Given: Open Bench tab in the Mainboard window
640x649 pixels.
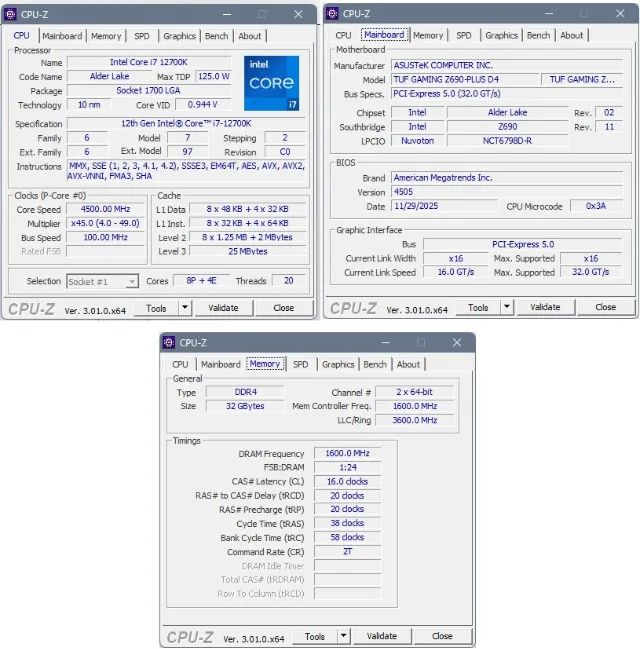Looking at the screenshot, I should click(x=539, y=35).
